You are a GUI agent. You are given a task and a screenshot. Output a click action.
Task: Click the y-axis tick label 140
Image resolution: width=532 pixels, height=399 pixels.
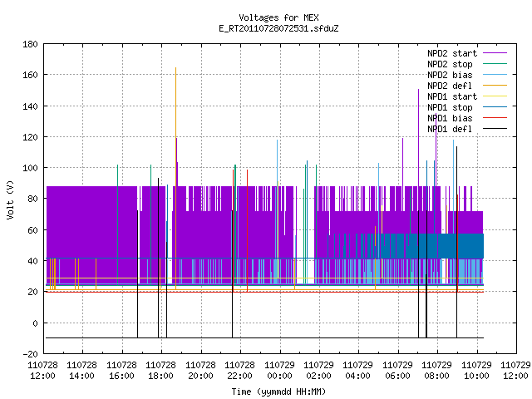30,106
